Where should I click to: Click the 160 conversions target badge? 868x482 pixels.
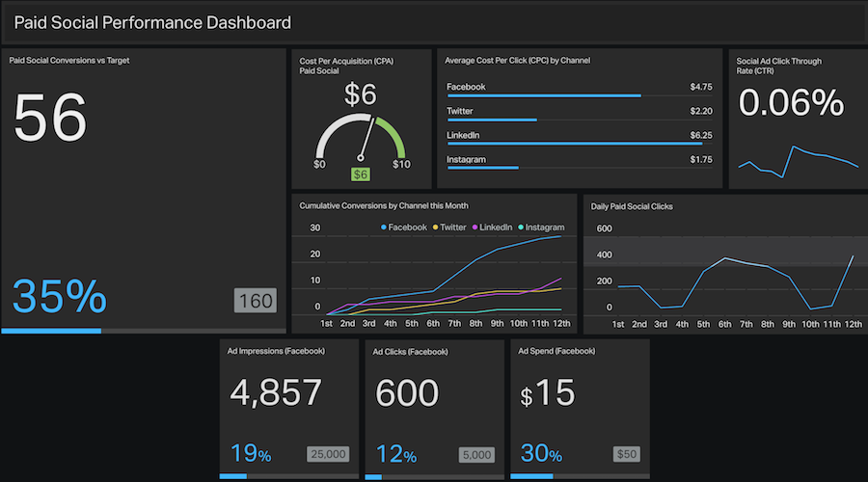[x=256, y=301]
